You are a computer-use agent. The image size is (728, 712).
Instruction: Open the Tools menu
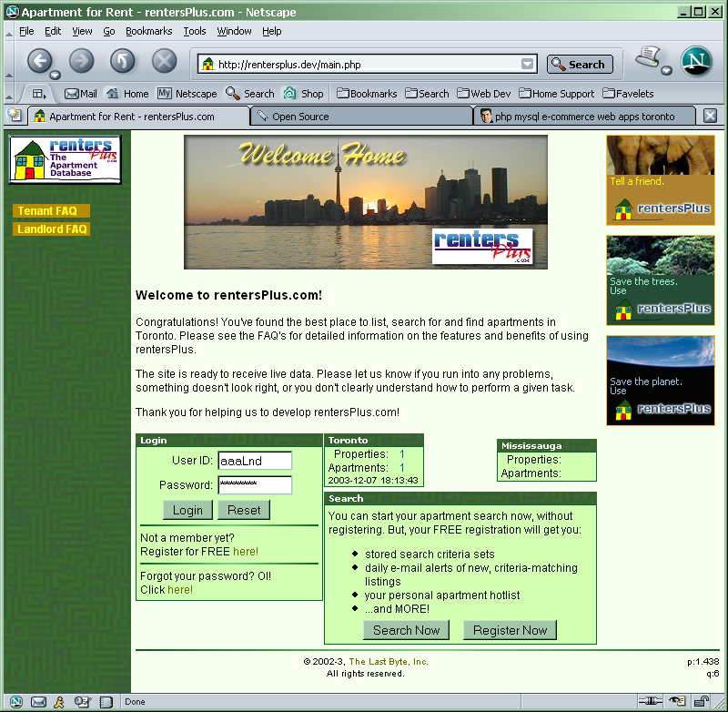pyautogui.click(x=194, y=31)
